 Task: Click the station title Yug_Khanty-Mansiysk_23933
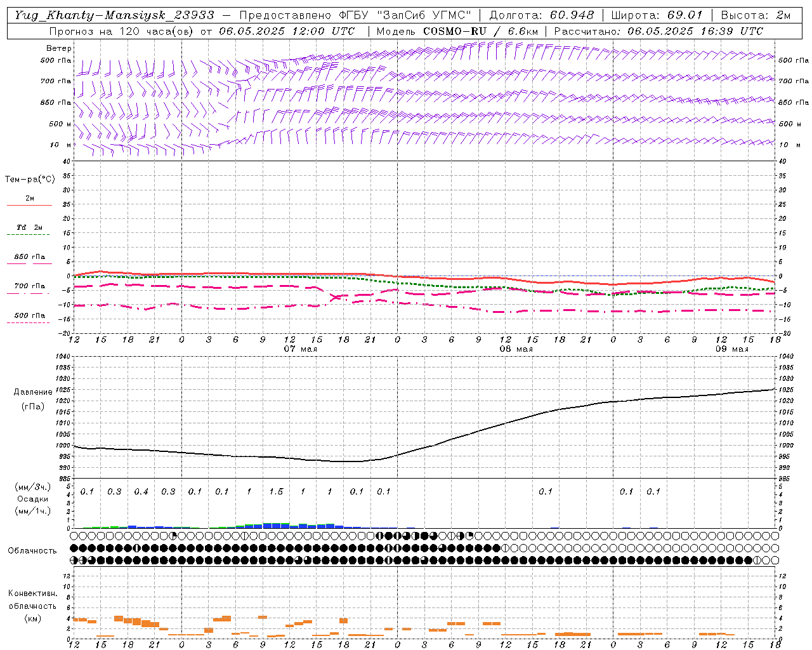115,15
